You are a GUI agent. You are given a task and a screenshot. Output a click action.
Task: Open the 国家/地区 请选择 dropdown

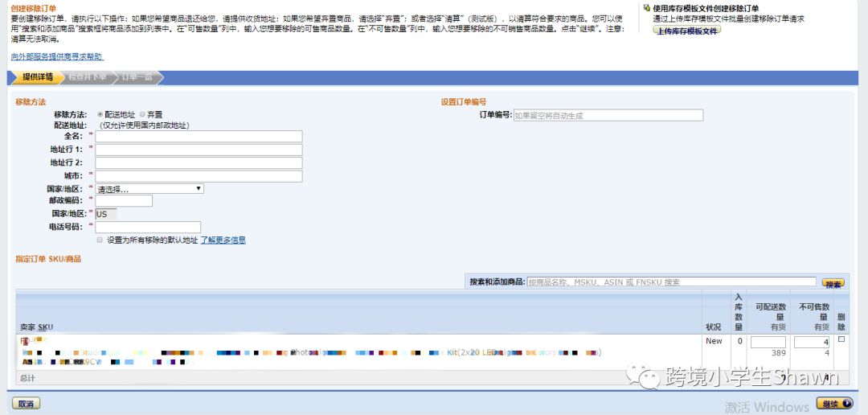[149, 189]
